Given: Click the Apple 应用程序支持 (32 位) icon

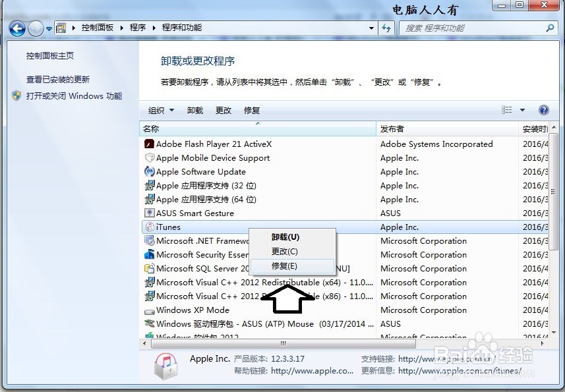Looking at the screenshot, I should [x=149, y=186].
